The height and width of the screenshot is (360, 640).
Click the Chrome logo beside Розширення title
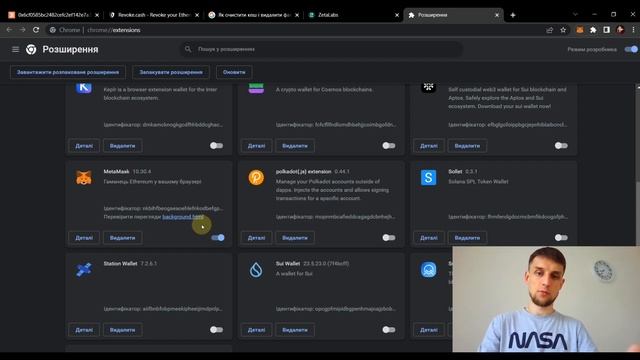pos(31,49)
